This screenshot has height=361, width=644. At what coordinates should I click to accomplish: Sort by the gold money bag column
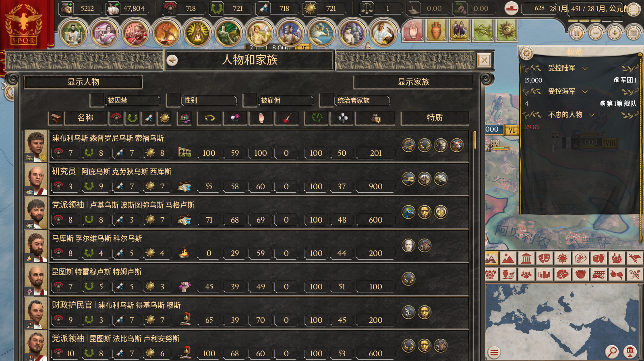376,118
